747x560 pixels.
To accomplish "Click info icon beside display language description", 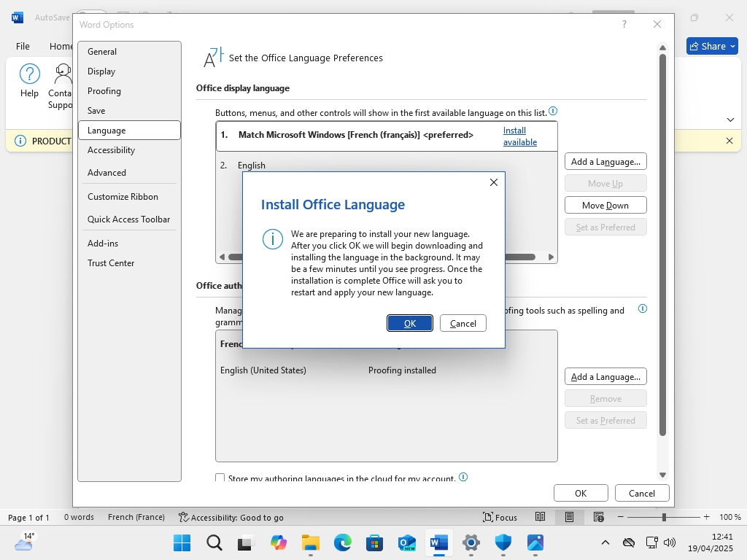I will [553, 112].
